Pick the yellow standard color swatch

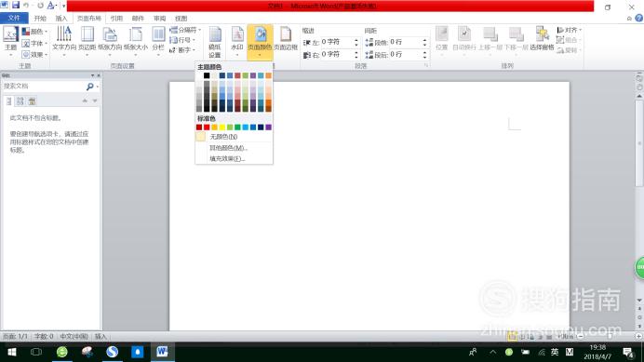pos(222,127)
